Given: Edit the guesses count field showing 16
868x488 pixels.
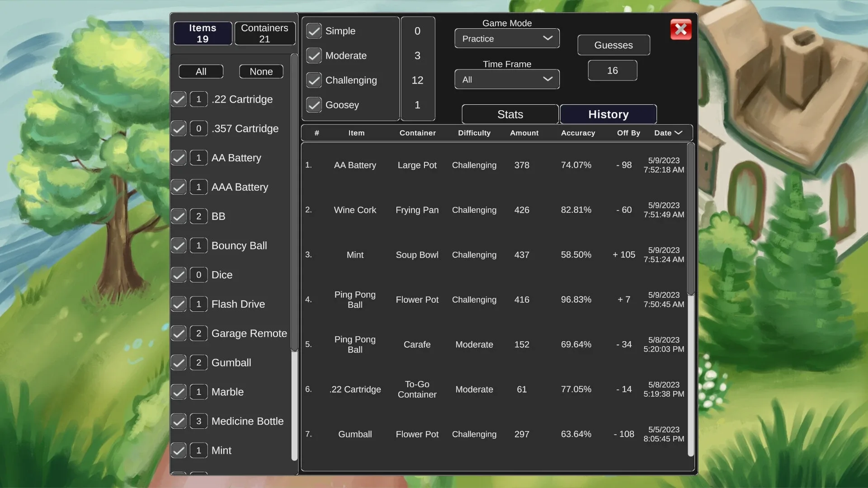Looking at the screenshot, I should click(x=613, y=70).
